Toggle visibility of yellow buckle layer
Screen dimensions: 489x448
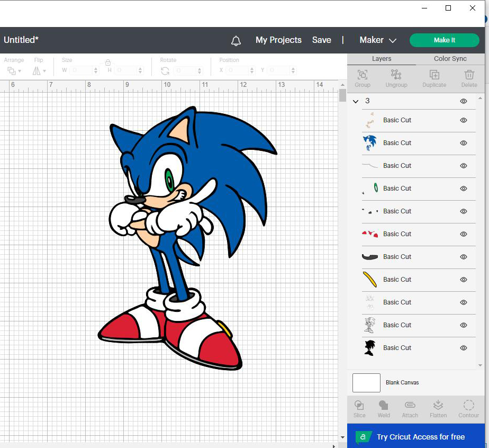pos(464,280)
